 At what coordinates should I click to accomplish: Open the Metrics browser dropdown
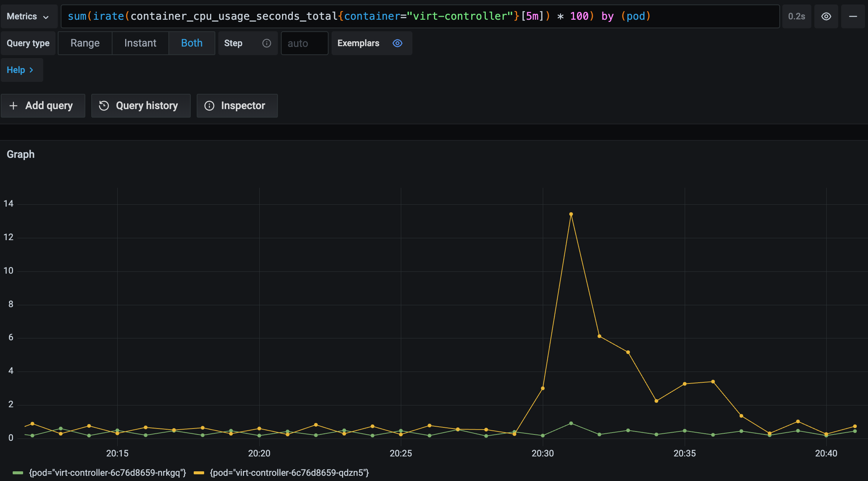pos(28,16)
